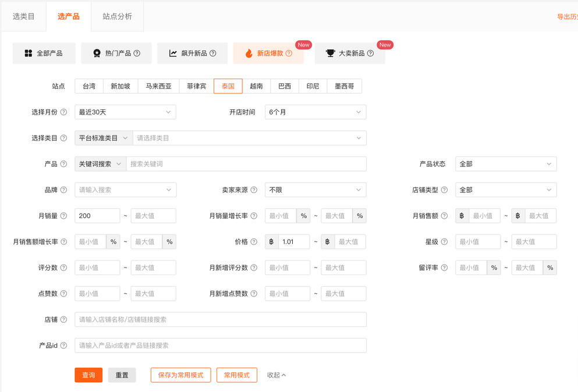Click help icon beside 月销售额 label

[445, 216]
